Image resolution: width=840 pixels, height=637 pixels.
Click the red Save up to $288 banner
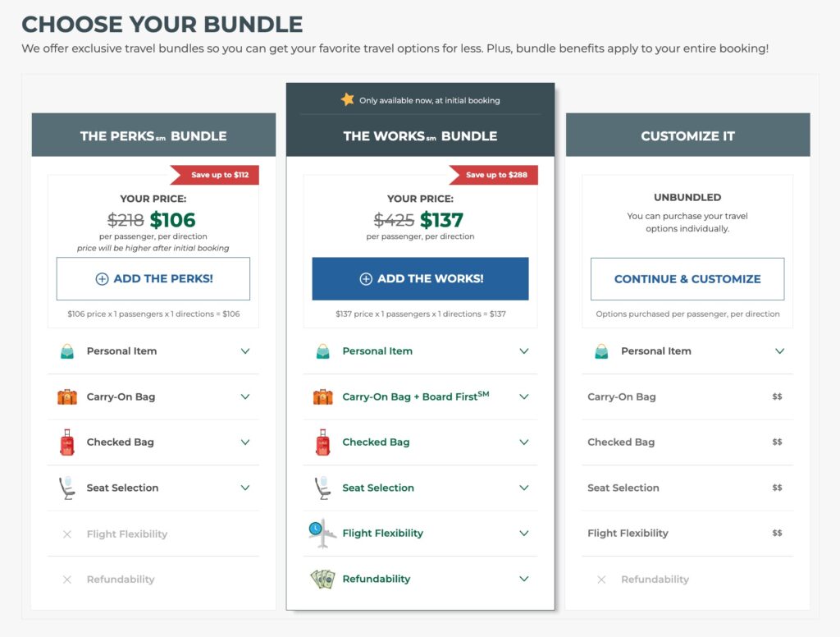[x=495, y=175]
